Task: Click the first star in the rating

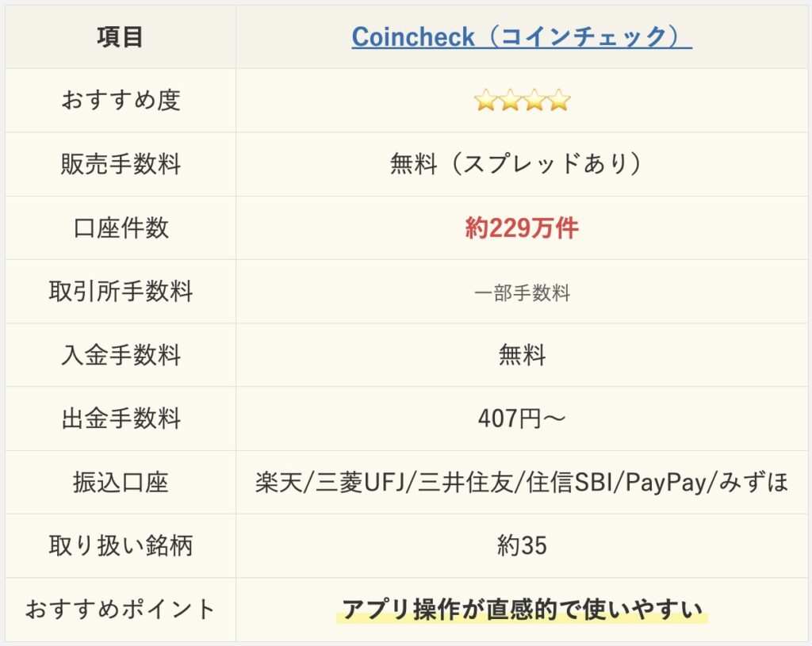Action: 485,100
